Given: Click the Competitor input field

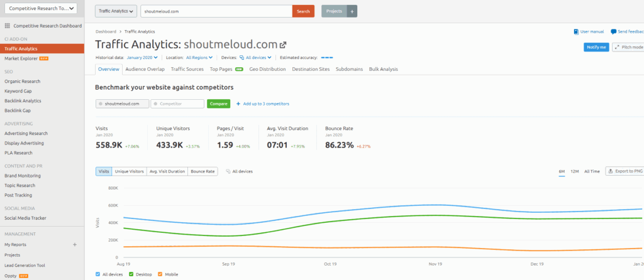Looking at the screenshot, I should [177, 104].
